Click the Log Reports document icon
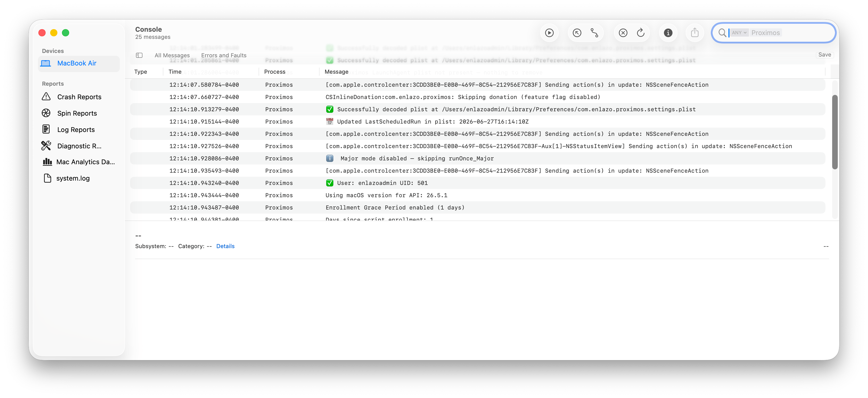Screen dimensions: 868x398 point(46,129)
